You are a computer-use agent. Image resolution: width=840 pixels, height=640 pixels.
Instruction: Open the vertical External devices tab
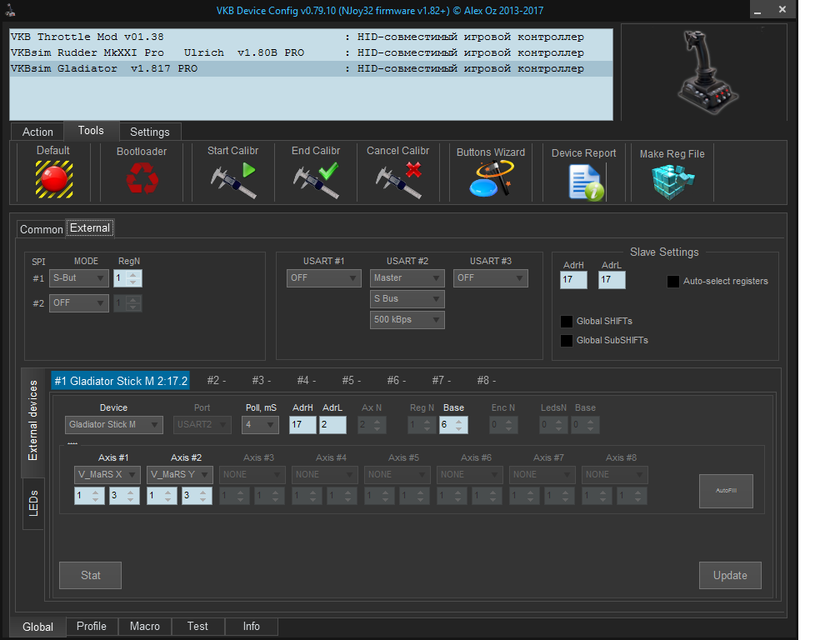pos(33,421)
